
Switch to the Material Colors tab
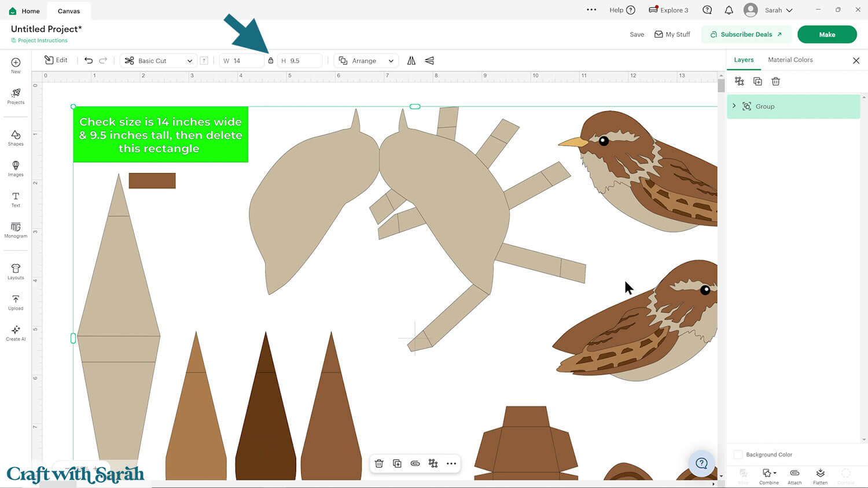(x=790, y=60)
